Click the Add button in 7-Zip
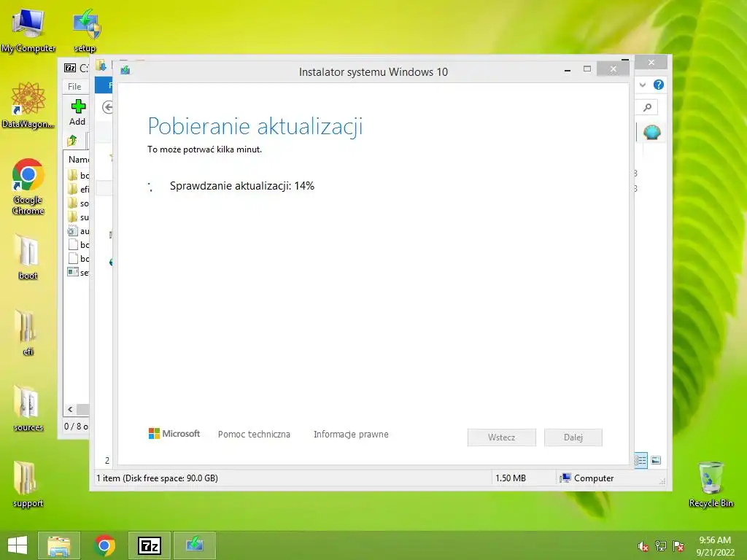Screen dimensions: 747x560 click(77, 112)
